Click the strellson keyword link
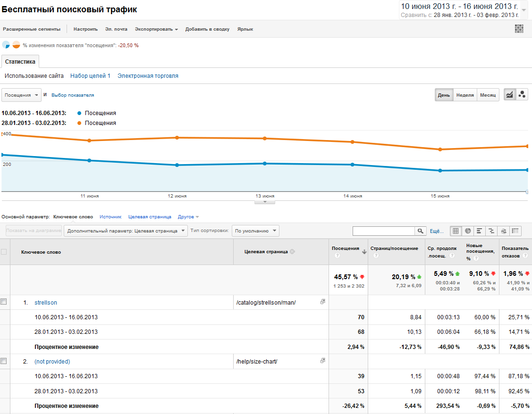Image resolution: width=532 pixels, height=414 pixels. tap(46, 303)
